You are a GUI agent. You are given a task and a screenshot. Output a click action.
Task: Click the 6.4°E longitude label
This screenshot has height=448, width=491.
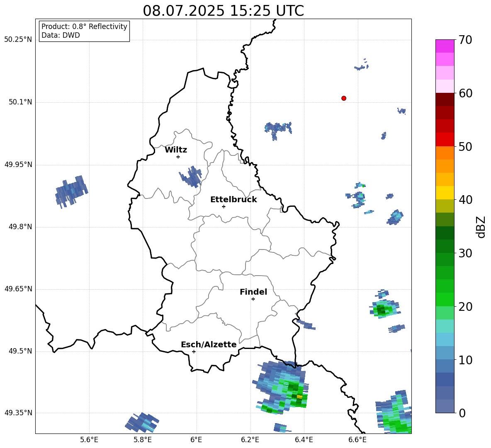(x=304, y=440)
